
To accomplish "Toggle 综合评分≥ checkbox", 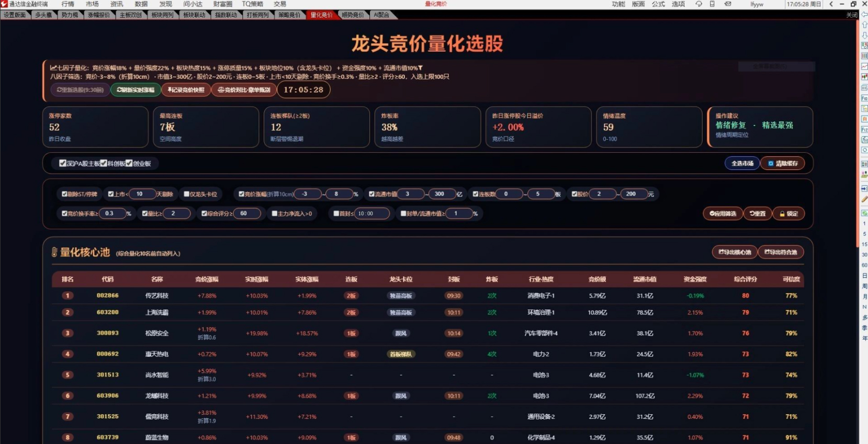I will [x=205, y=213].
